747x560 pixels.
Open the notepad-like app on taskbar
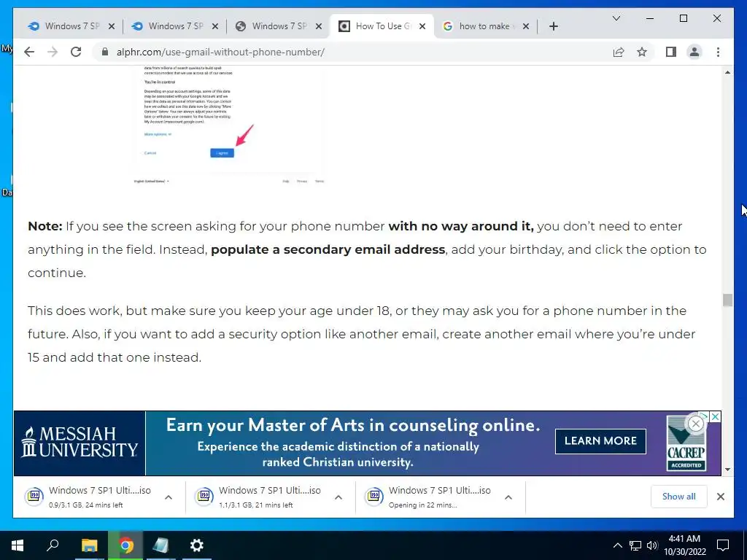tap(160, 545)
